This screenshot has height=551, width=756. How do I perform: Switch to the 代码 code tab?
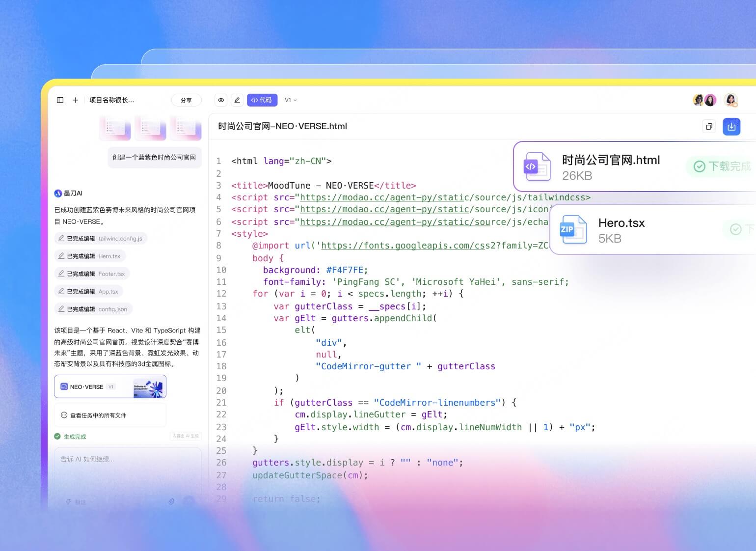tap(262, 100)
